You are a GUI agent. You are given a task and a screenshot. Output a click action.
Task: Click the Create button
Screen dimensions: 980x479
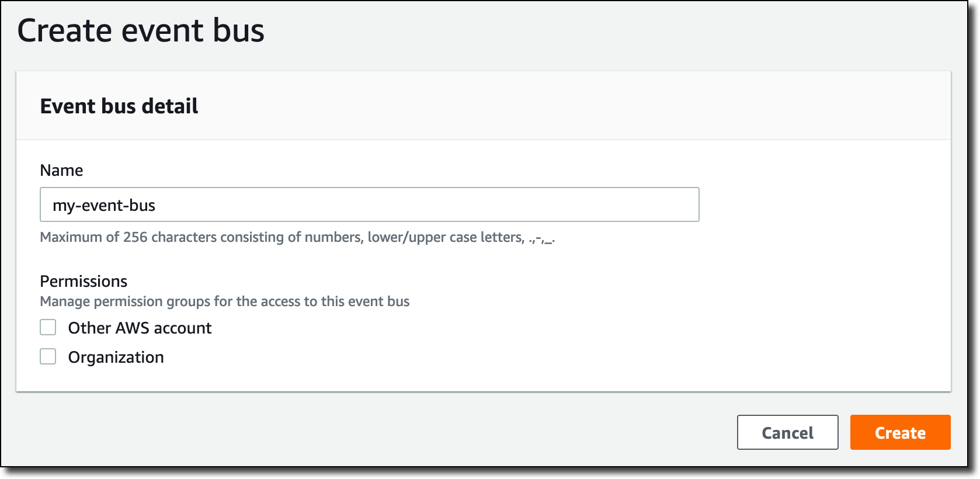tap(900, 432)
